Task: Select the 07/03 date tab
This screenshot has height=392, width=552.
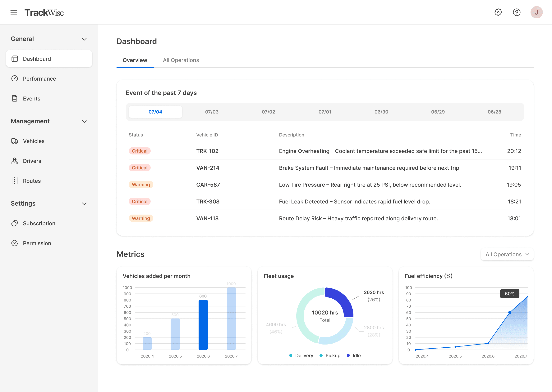Action: [x=212, y=112]
